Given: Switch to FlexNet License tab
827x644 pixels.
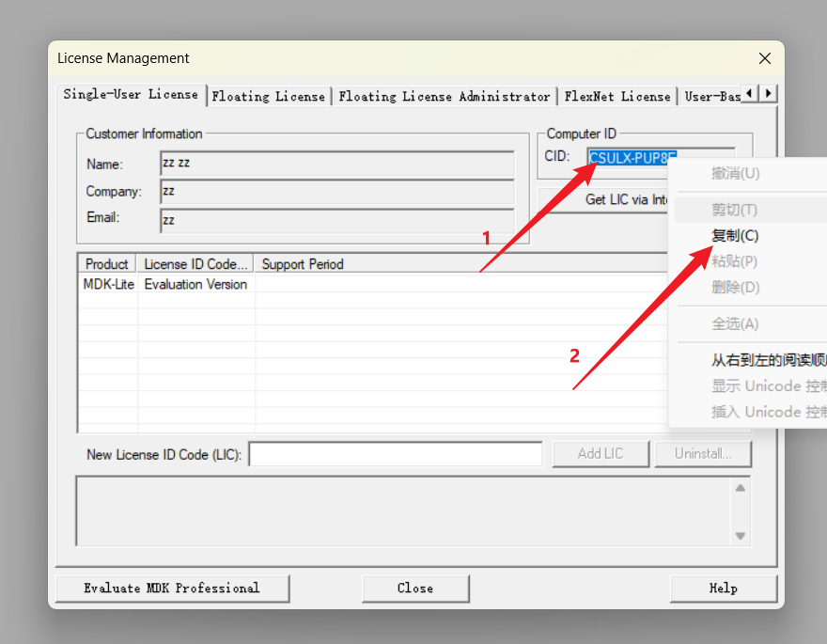Looking at the screenshot, I should point(617,97).
